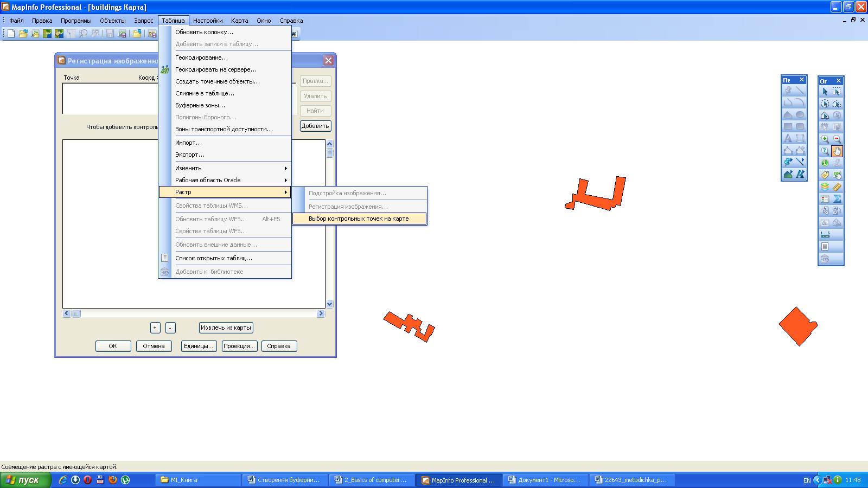Click the Show Legend icon
The image size is (868, 488).
coord(825,199)
